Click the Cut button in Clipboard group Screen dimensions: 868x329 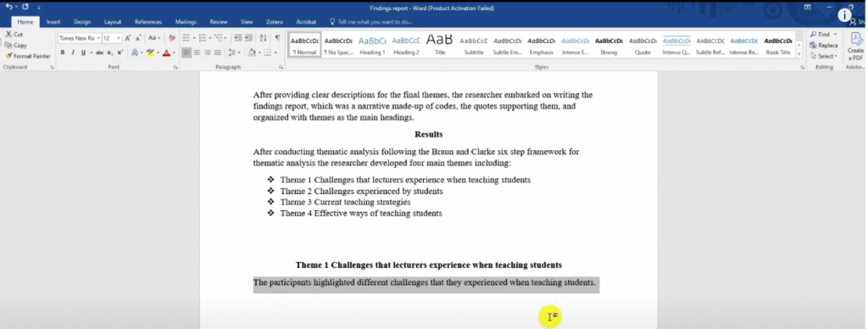click(x=14, y=34)
